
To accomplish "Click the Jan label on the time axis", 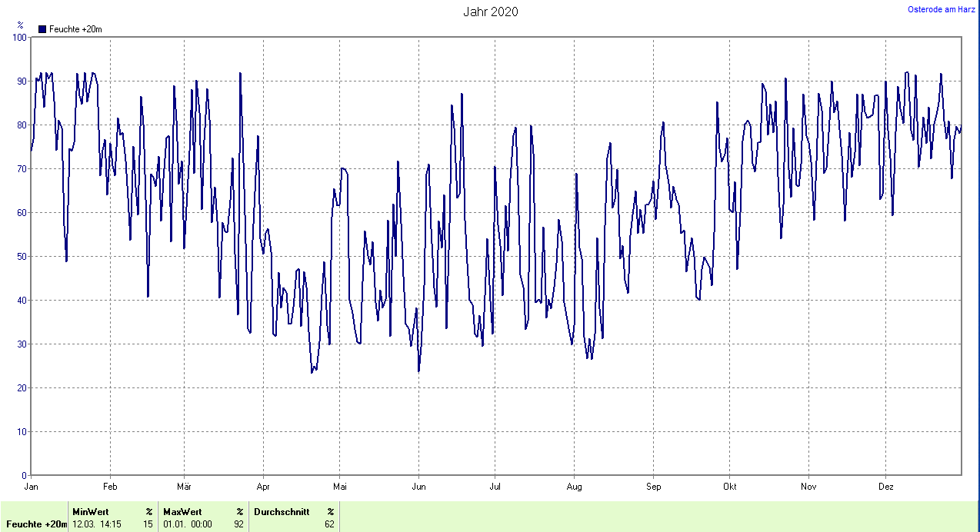I will [x=32, y=487].
